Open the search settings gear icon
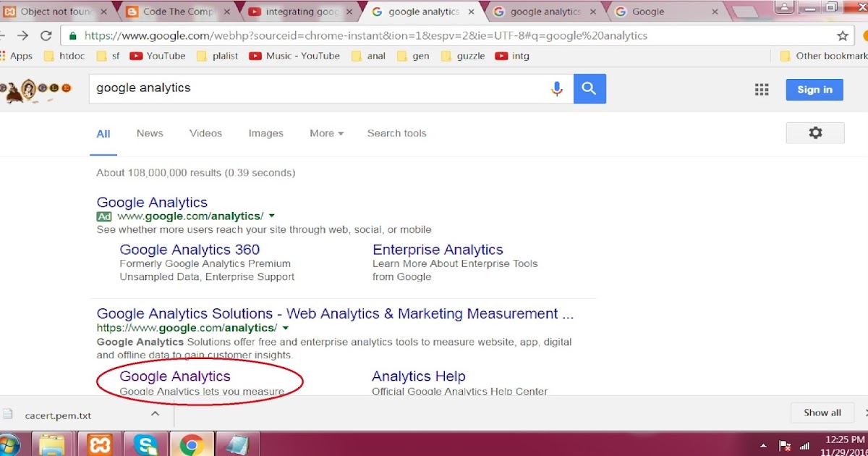 pos(815,132)
